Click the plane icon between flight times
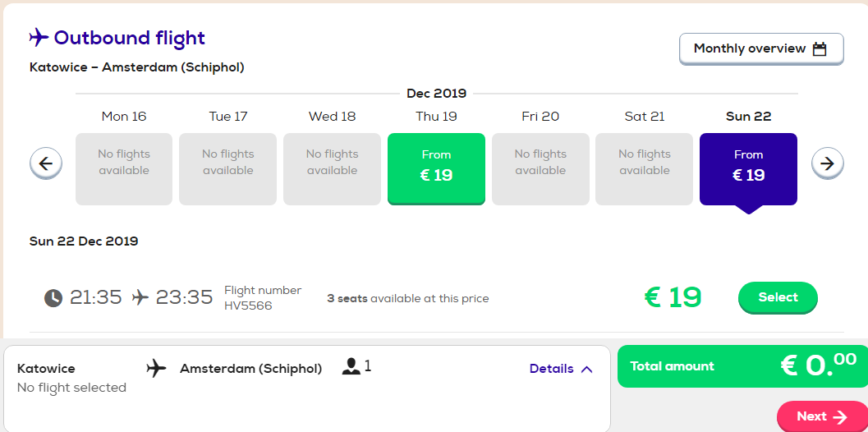868x432 pixels. pyautogui.click(x=140, y=298)
